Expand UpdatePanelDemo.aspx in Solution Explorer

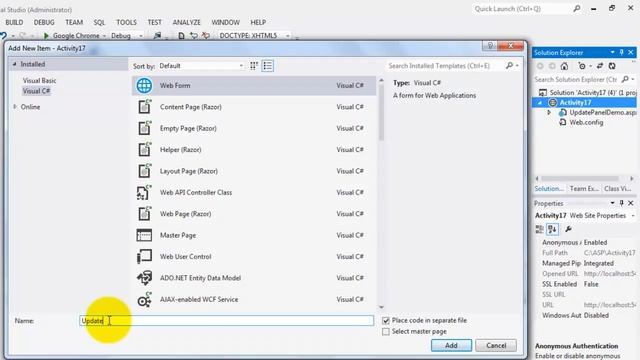point(549,112)
